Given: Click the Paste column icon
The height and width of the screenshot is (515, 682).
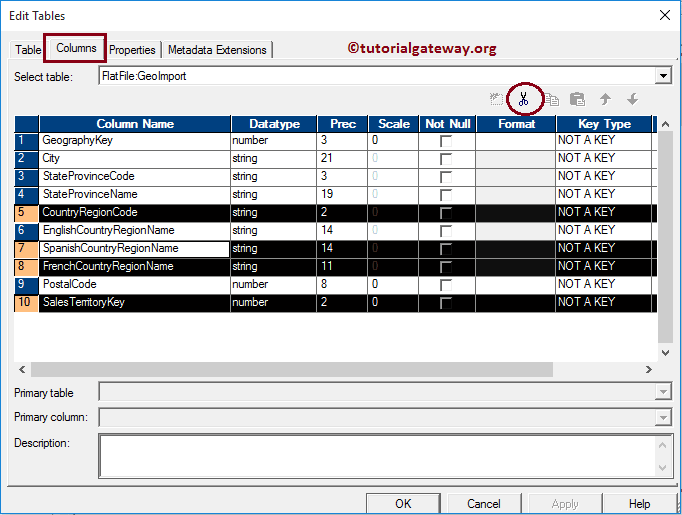Looking at the screenshot, I should (x=578, y=100).
